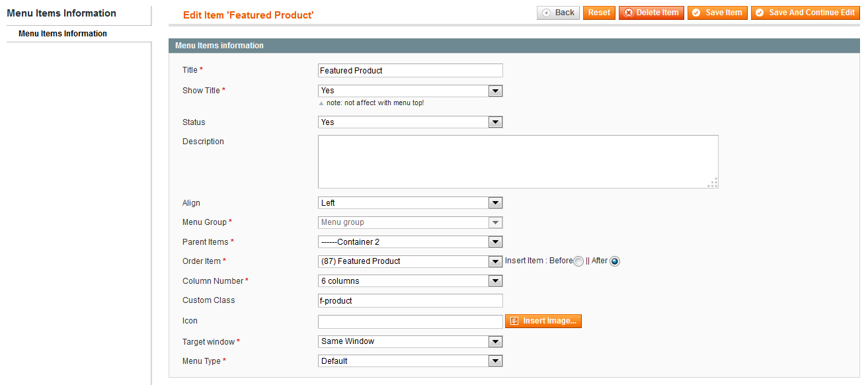Click the Insert Image button
This screenshot has width=868, height=385.
point(543,321)
